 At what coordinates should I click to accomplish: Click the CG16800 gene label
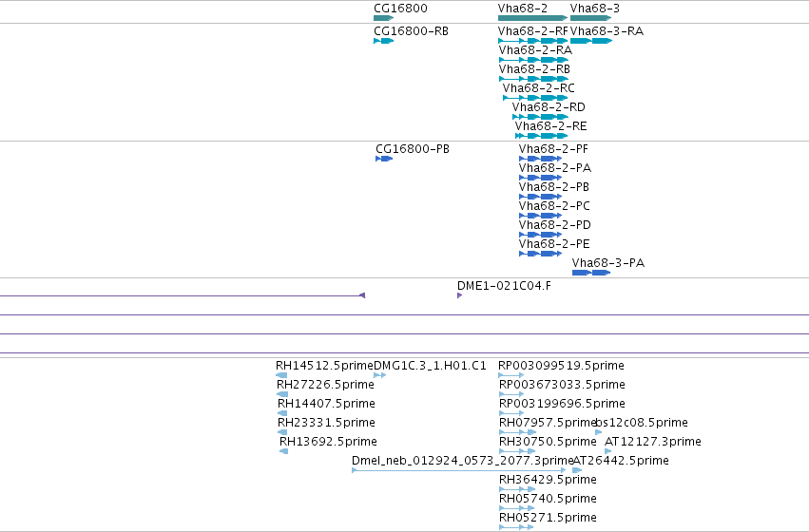point(400,9)
